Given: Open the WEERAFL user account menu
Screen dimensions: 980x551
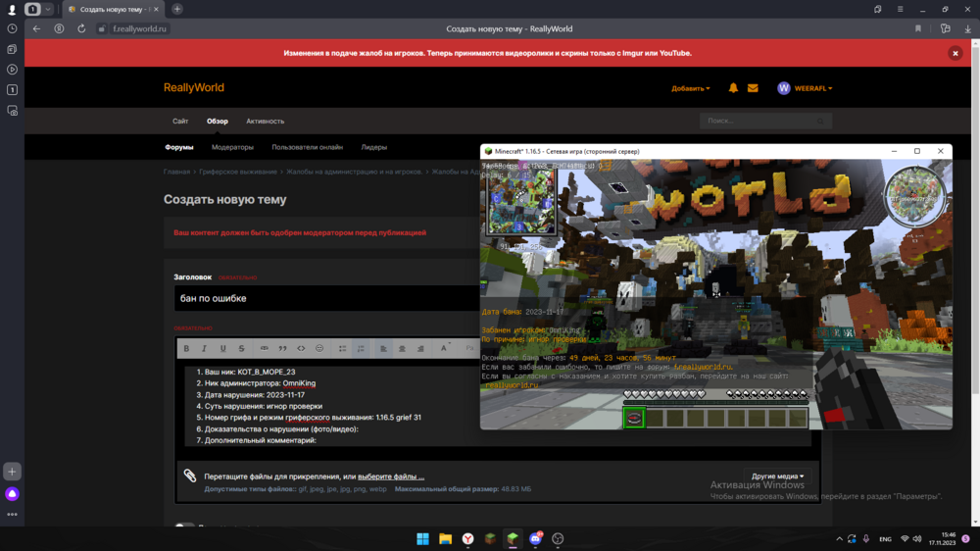Looking at the screenshot, I should click(805, 88).
